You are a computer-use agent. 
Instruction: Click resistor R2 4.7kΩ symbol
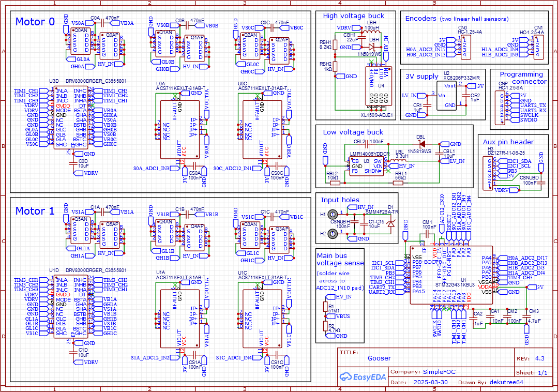325,326
